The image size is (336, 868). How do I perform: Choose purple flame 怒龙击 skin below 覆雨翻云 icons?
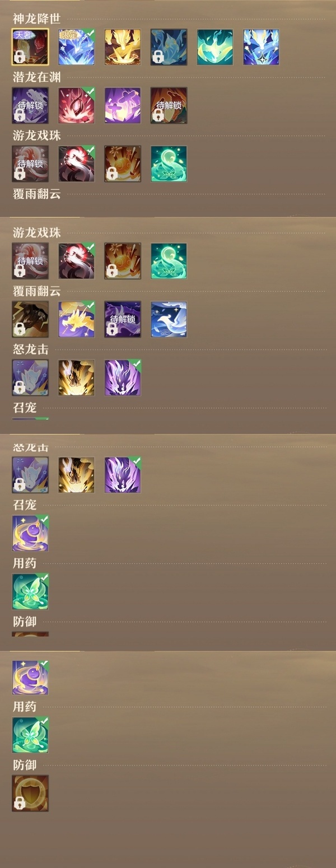pos(123,377)
